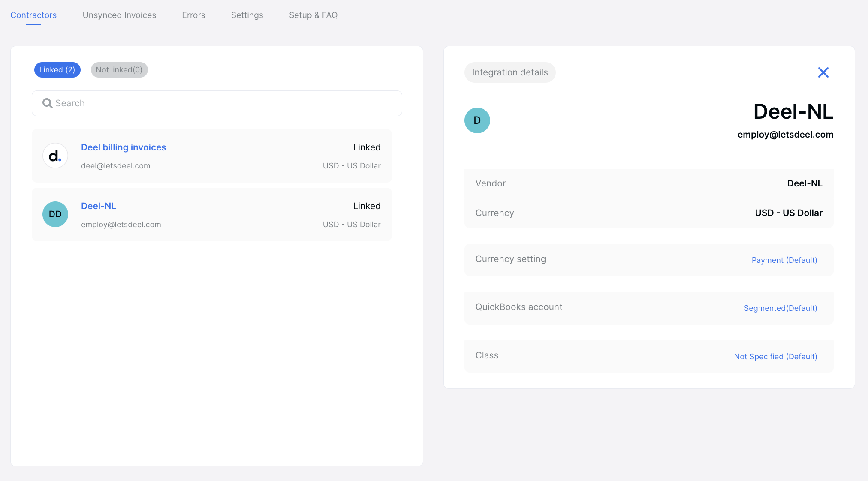Switch to the Errors tab
The width and height of the screenshot is (868, 481).
click(193, 15)
